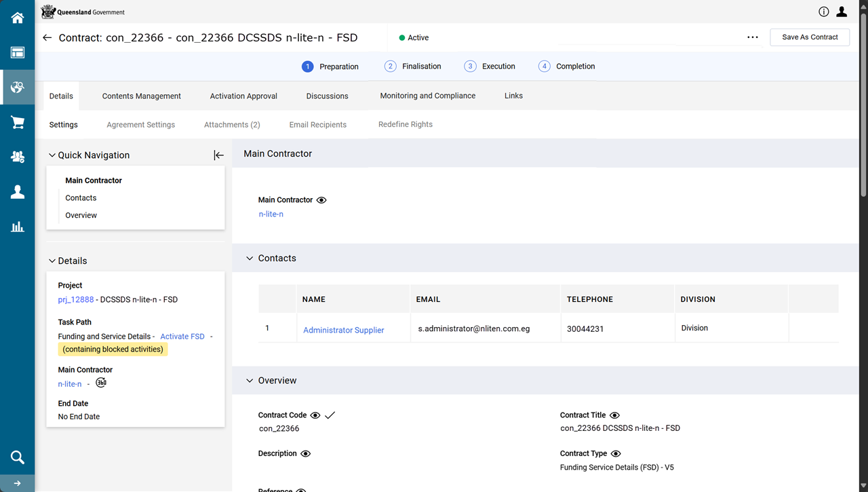Click the back arrow beside Contract title
This screenshot has width=868, height=492.
click(47, 38)
